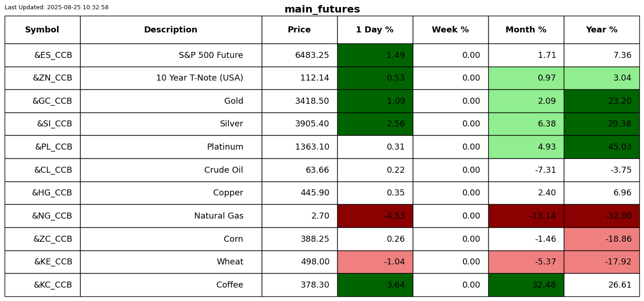The width and height of the screenshot is (644, 301).
Task: Select the 1 Day % header
Action: tap(375, 30)
